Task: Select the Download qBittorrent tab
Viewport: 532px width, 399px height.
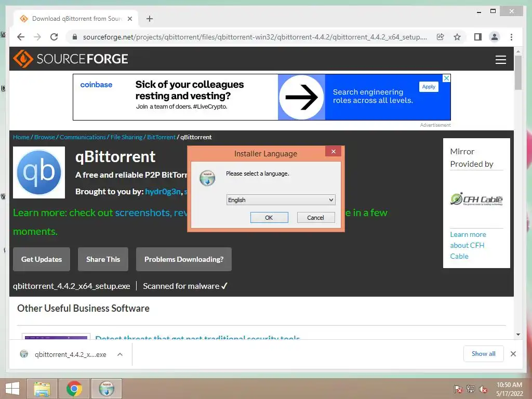Action: 76,19
